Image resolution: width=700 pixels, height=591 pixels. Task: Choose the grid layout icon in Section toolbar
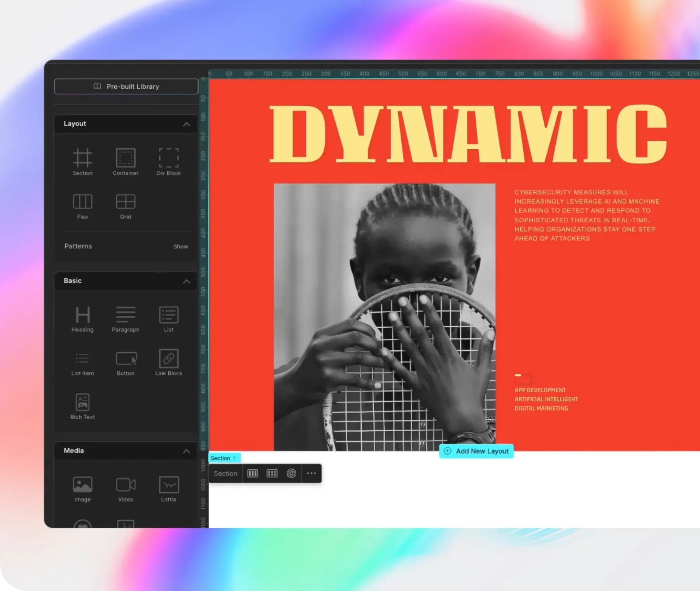click(272, 473)
